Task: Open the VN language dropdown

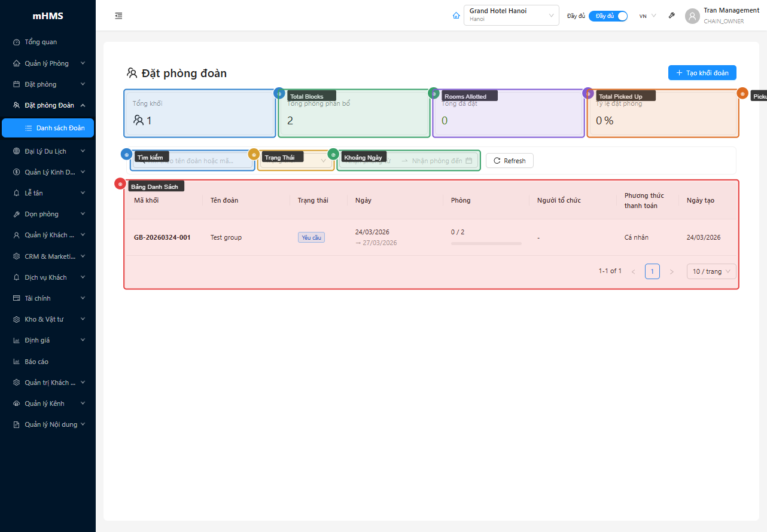Action: pos(647,16)
